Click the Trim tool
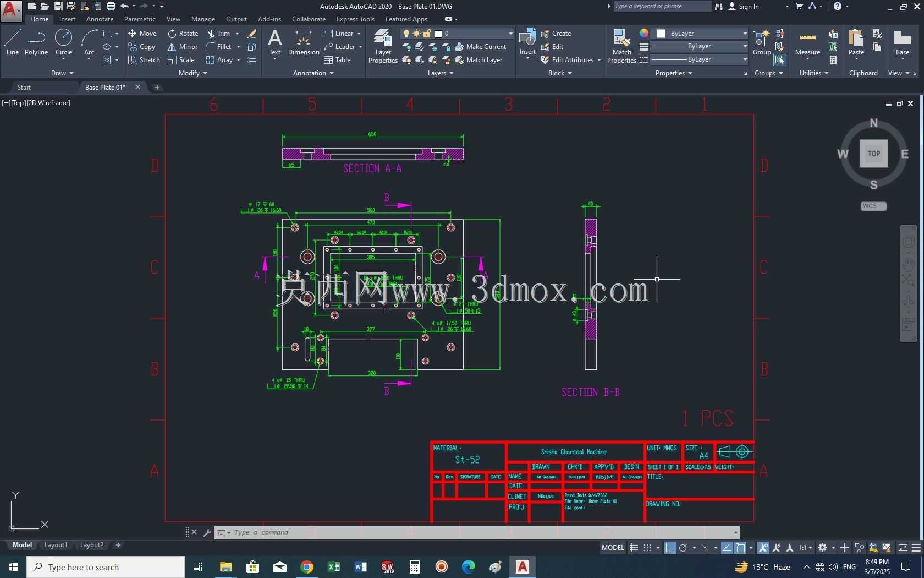This screenshot has height=578, width=924. 218,34
